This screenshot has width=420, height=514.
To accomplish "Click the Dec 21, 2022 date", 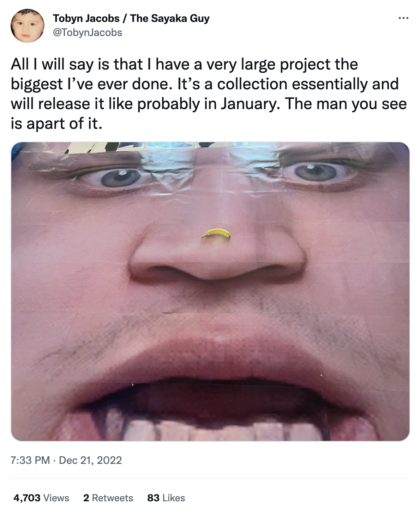I will point(90,460).
